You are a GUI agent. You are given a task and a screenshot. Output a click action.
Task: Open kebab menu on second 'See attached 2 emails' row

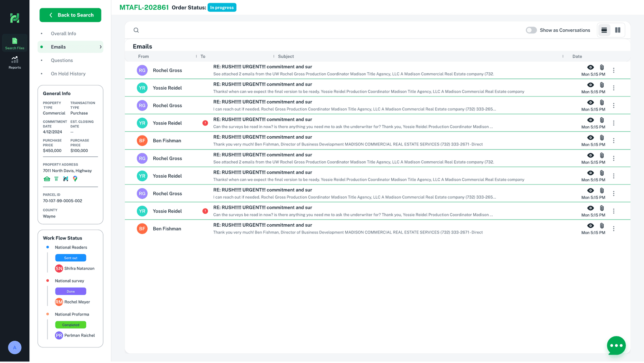point(613,158)
